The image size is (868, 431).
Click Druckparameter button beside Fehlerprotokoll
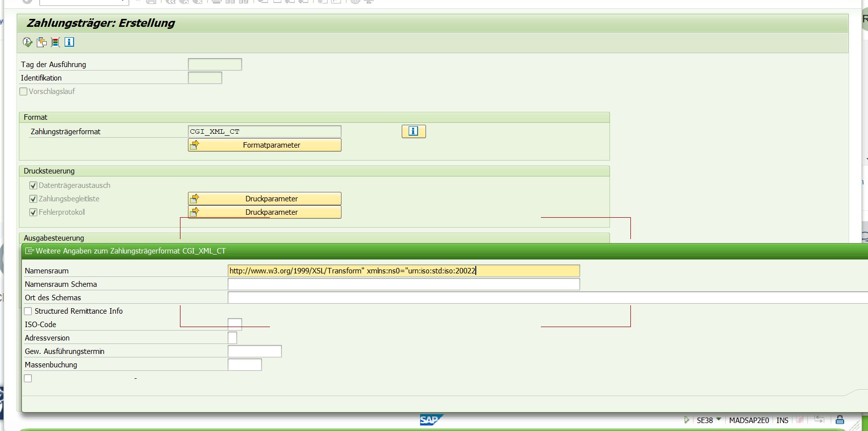264,212
